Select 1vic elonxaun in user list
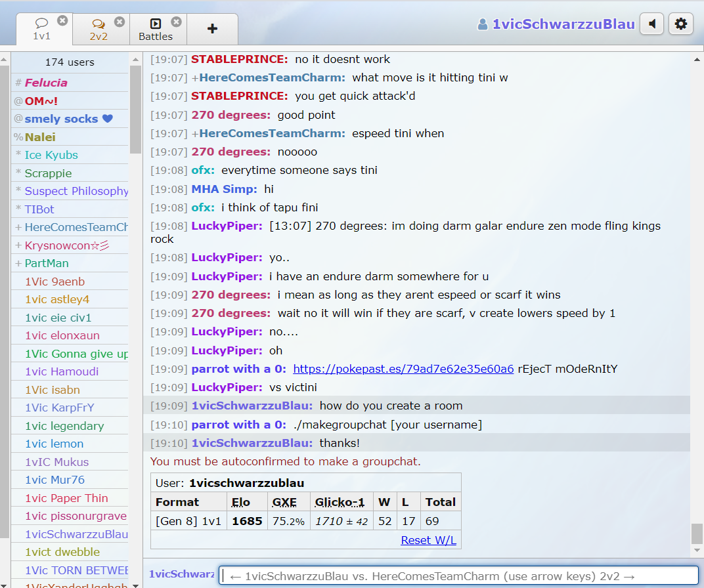Screen dimensions: 704x588 pyautogui.click(x=70, y=335)
